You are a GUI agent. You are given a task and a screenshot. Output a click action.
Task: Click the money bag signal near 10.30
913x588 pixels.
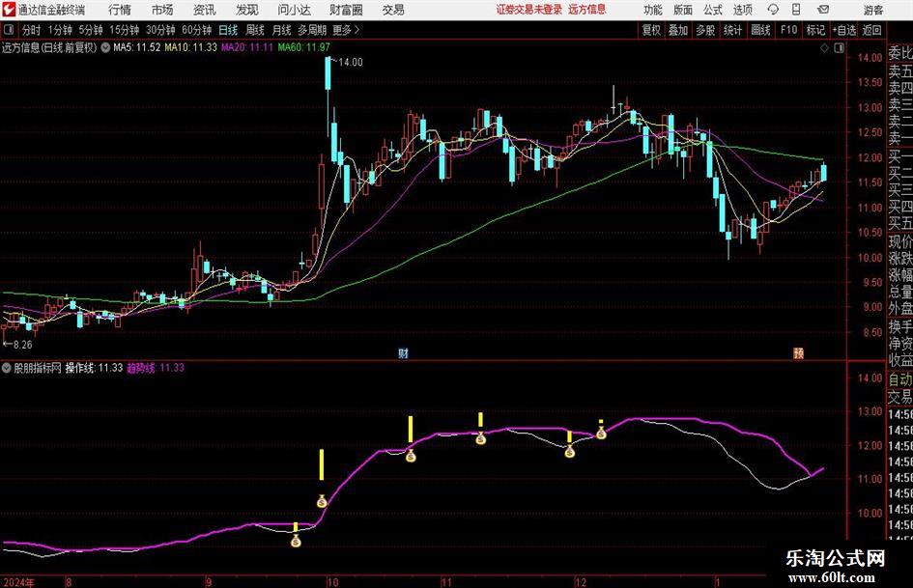pos(322,501)
